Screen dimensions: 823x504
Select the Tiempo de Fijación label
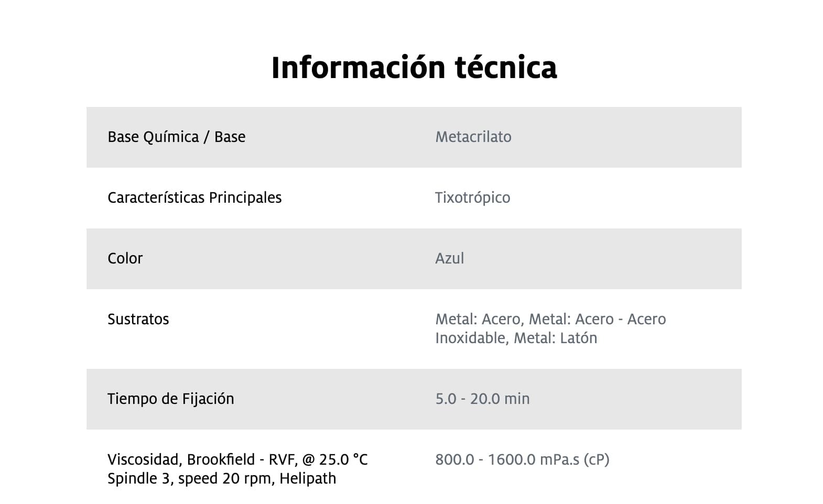[171, 399]
